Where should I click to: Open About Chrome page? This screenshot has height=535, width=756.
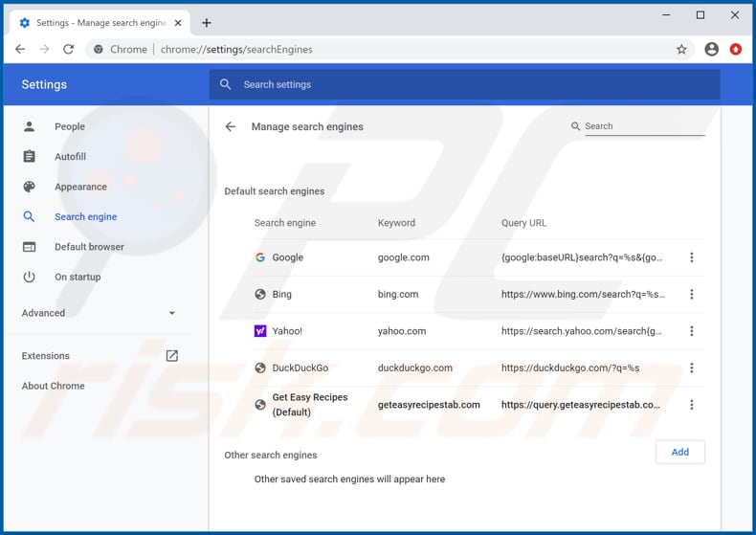(53, 386)
